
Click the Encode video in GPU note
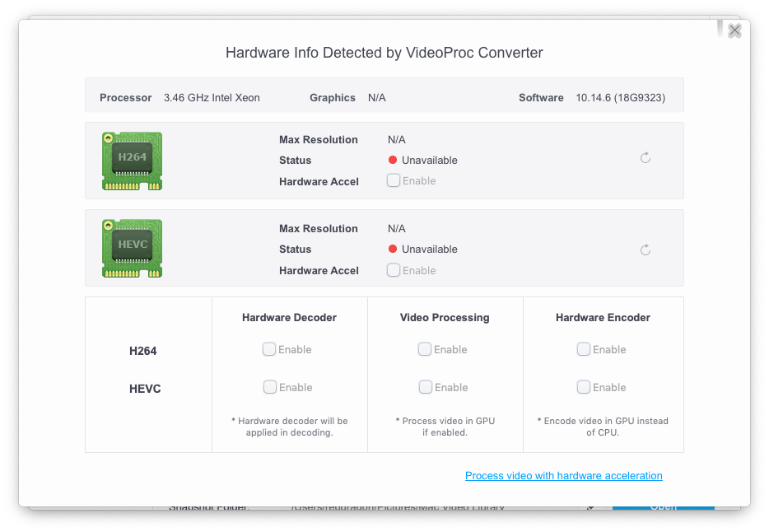click(x=603, y=427)
